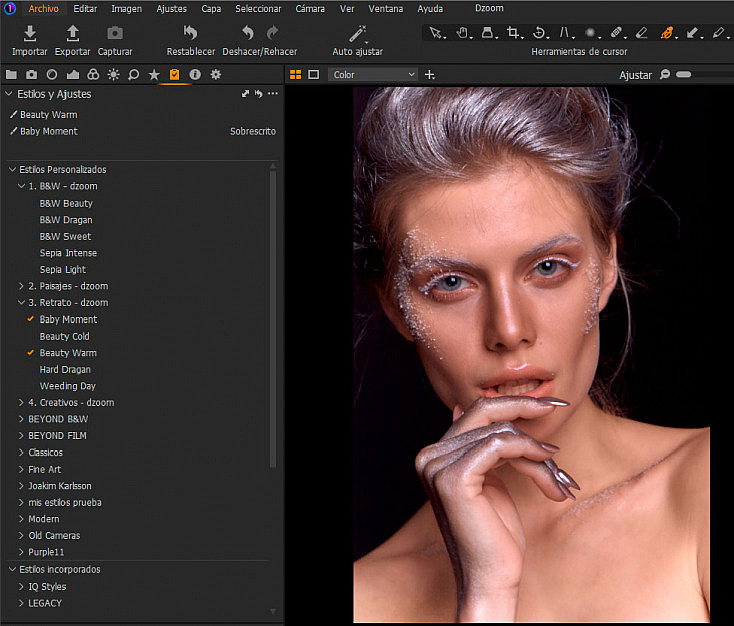Screen dimensions: 734x626
Task: Open the Metadata info tool tab
Action: pos(195,74)
